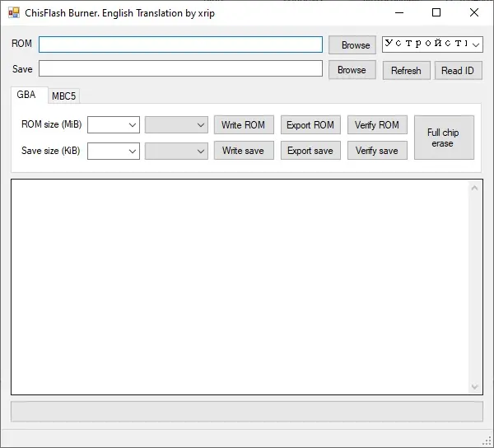Open the disabled dropdown beside Save size
The width and height of the screenshot is (494, 448).
pyautogui.click(x=176, y=151)
